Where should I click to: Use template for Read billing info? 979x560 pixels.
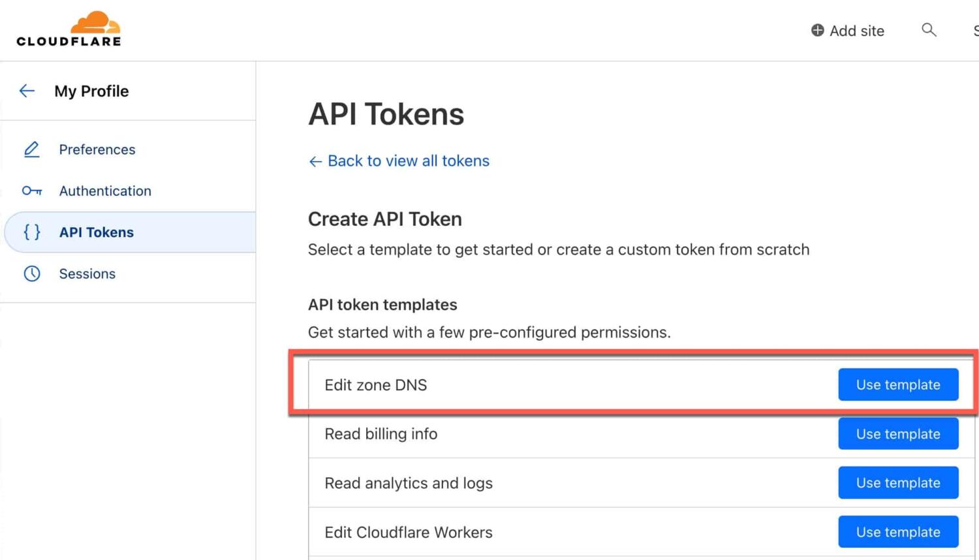pos(898,434)
